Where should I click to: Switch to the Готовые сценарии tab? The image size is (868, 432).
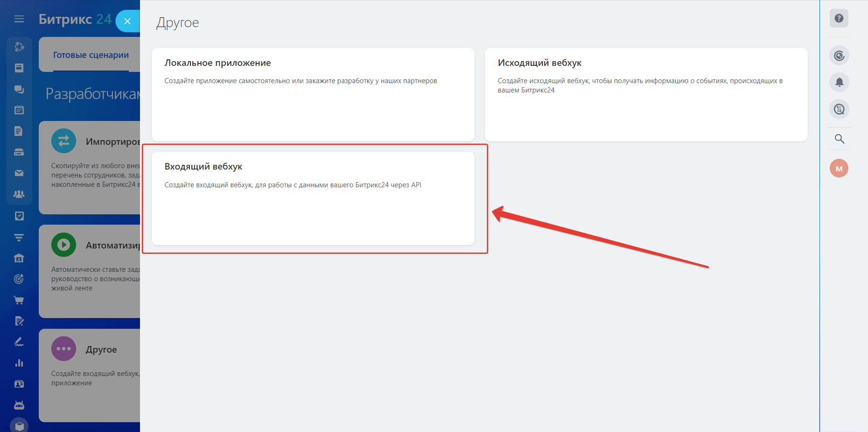point(91,55)
